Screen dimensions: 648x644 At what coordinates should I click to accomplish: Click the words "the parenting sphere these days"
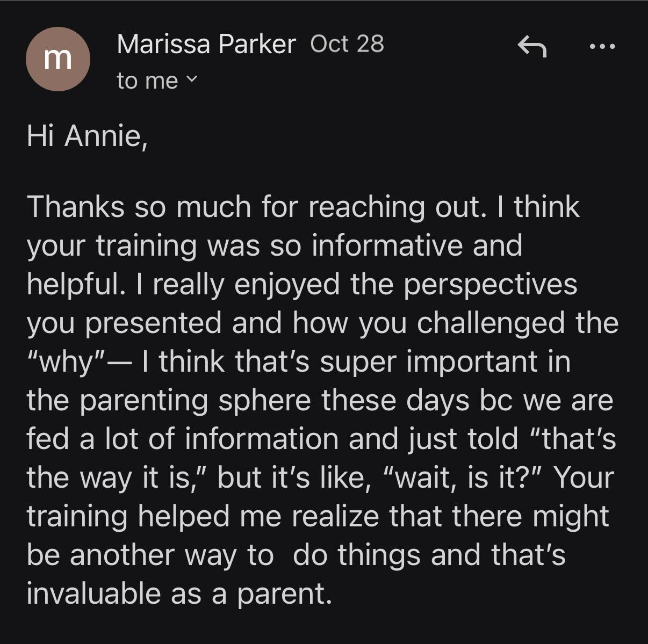(249, 400)
